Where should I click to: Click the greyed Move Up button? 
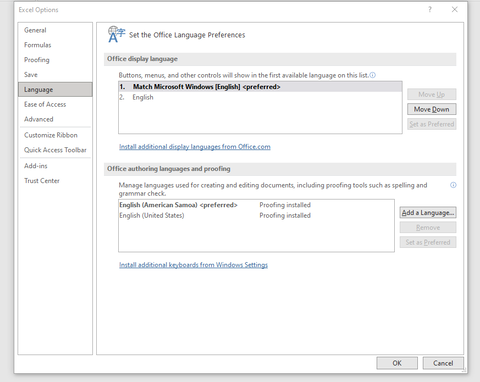point(431,94)
